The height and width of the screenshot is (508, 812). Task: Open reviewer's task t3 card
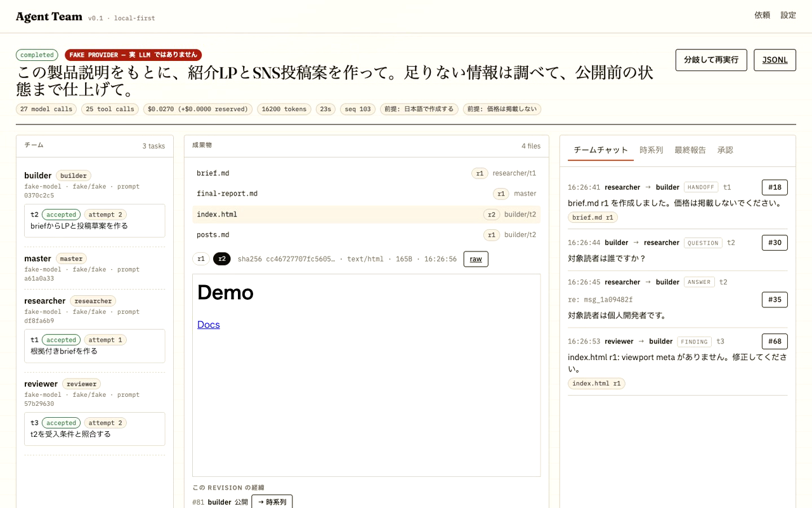click(x=95, y=429)
